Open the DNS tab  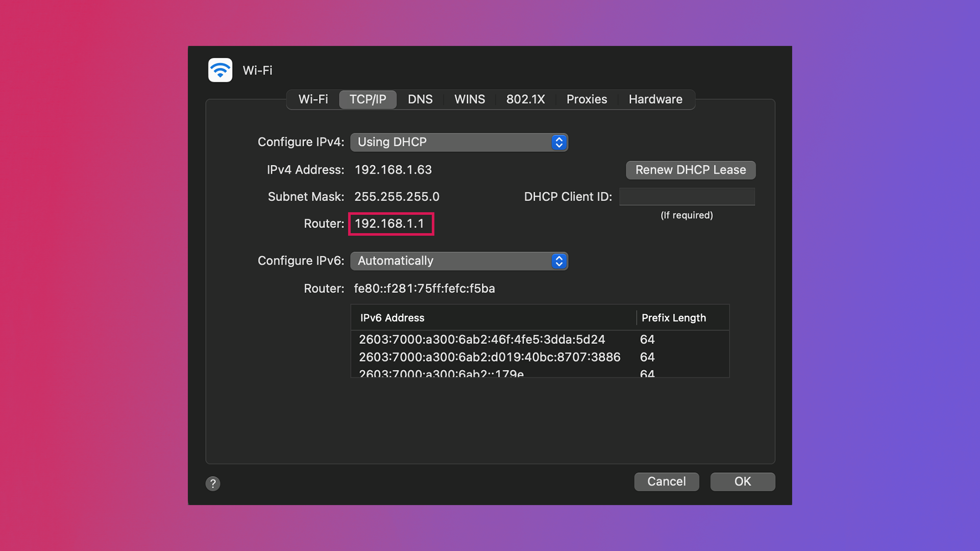click(x=420, y=99)
